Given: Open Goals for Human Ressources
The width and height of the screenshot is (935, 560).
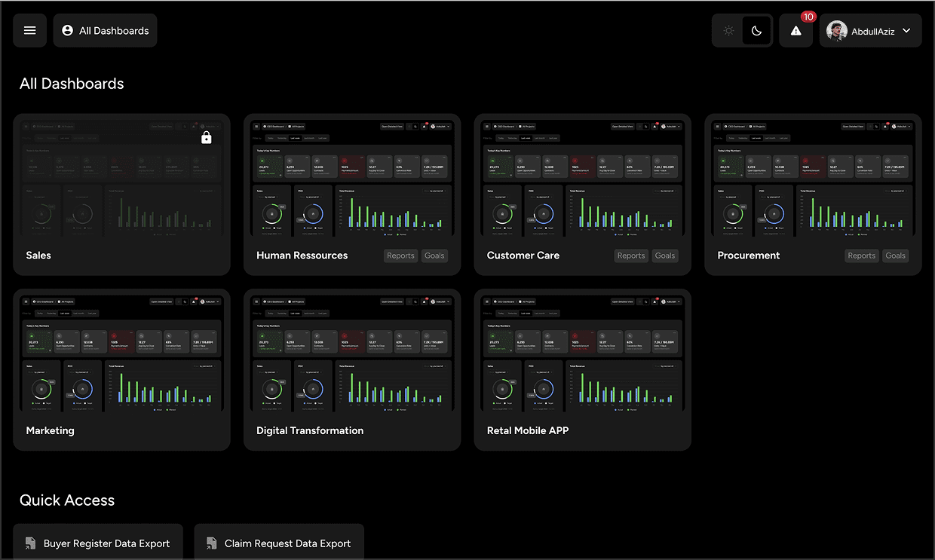Looking at the screenshot, I should 434,256.
